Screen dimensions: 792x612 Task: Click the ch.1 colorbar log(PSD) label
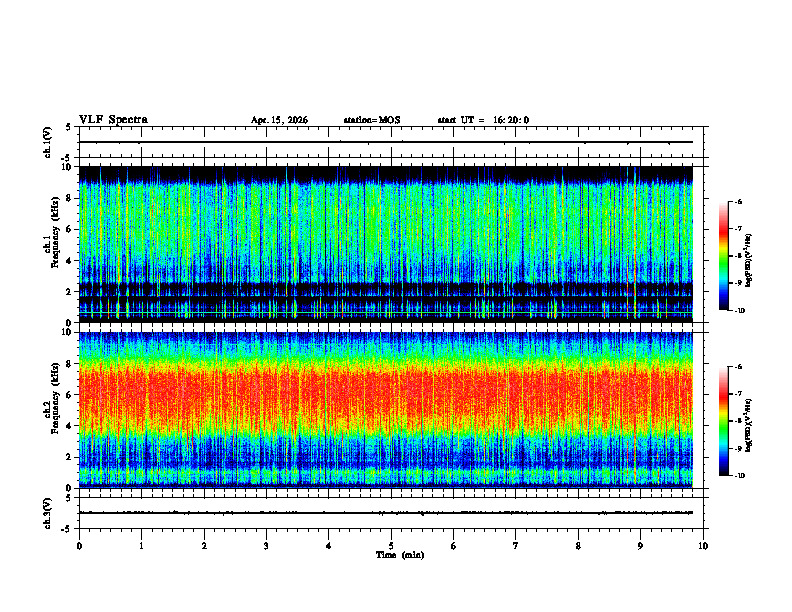pos(748,260)
